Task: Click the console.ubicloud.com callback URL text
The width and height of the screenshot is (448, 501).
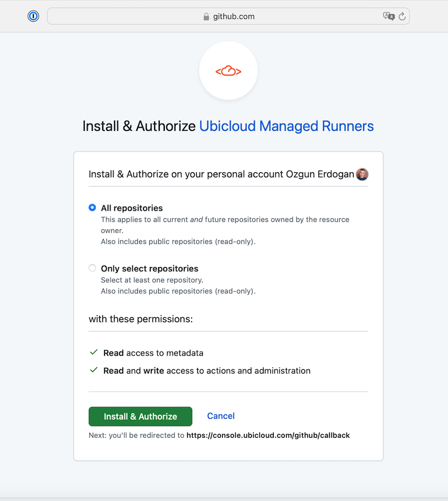Action: [x=268, y=435]
